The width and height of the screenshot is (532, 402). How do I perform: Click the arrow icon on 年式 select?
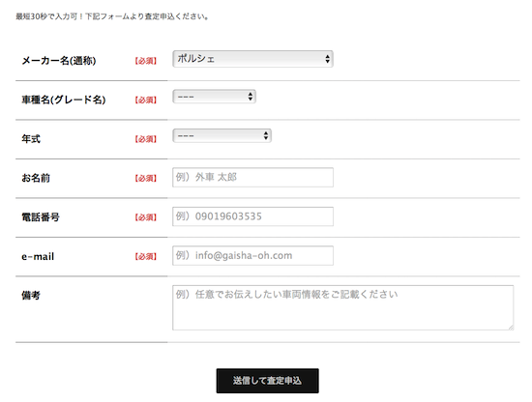pyautogui.click(x=266, y=136)
